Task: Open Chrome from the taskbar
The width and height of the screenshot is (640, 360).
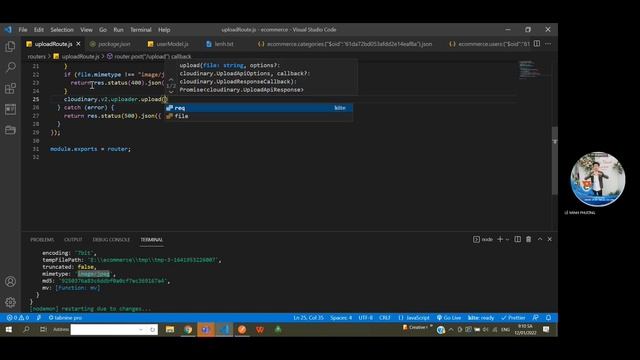Action: coord(188,329)
